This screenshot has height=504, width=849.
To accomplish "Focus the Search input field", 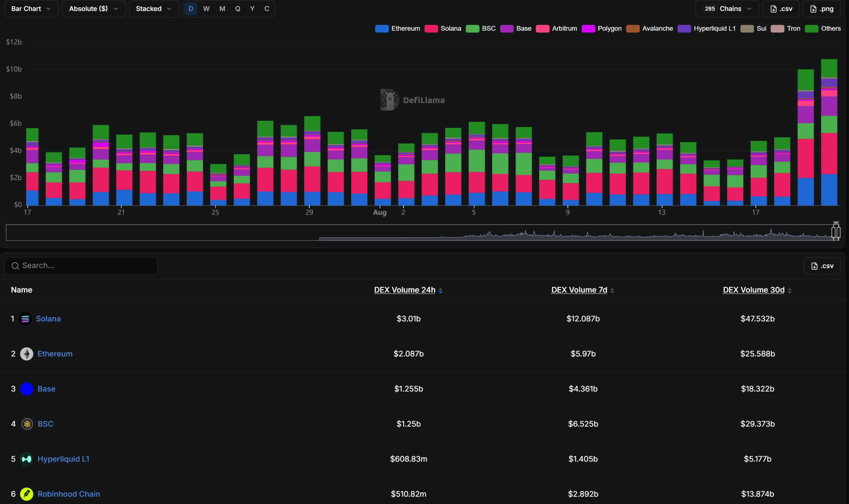I will coord(81,266).
